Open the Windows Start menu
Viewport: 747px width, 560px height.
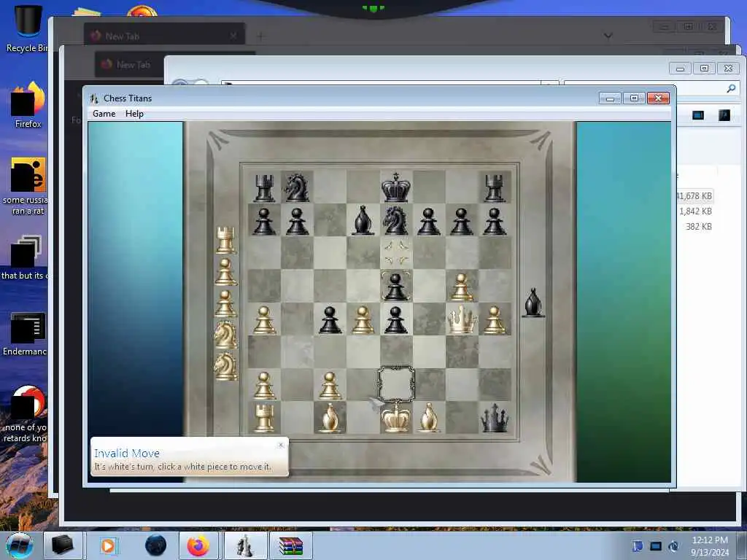coord(19,545)
